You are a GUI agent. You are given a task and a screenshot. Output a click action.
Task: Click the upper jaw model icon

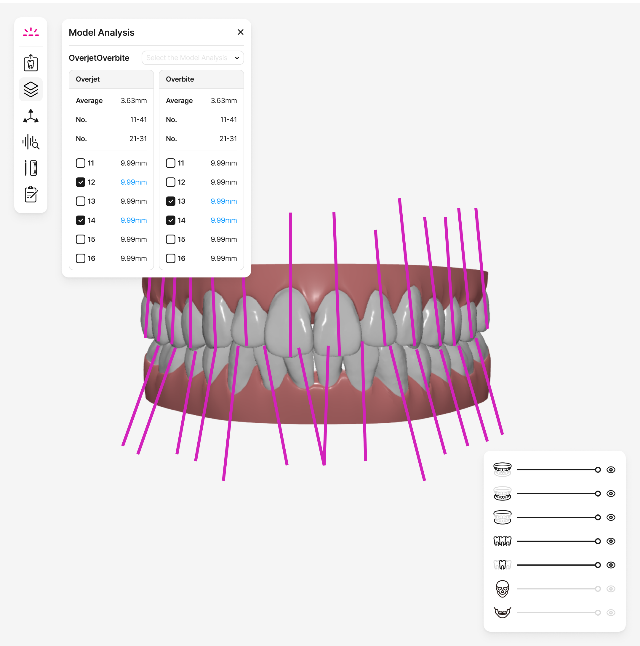click(x=502, y=470)
